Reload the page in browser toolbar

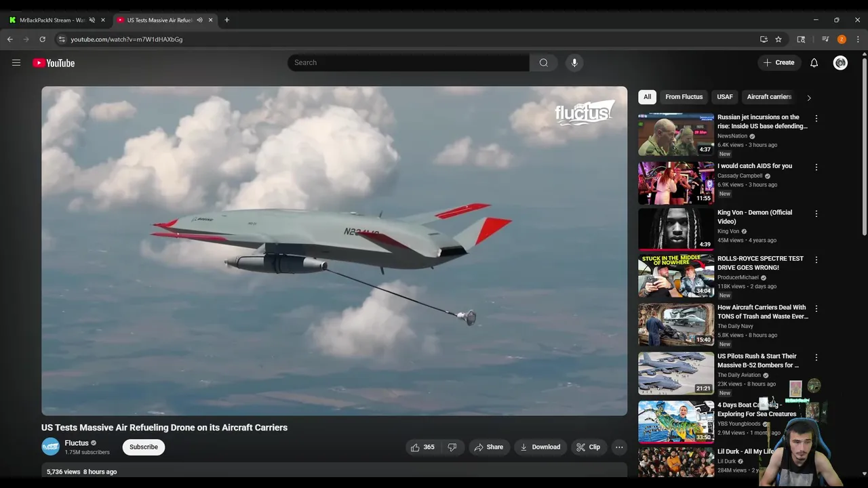(x=42, y=39)
